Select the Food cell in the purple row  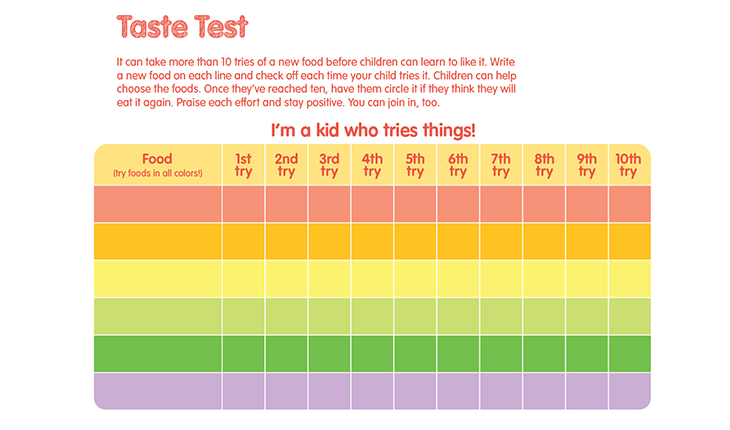point(157,390)
